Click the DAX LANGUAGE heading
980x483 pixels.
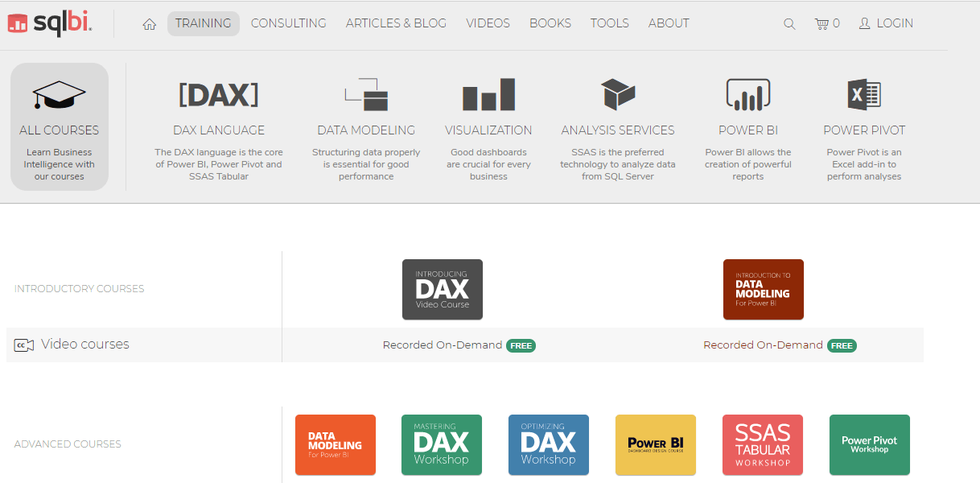[219, 130]
